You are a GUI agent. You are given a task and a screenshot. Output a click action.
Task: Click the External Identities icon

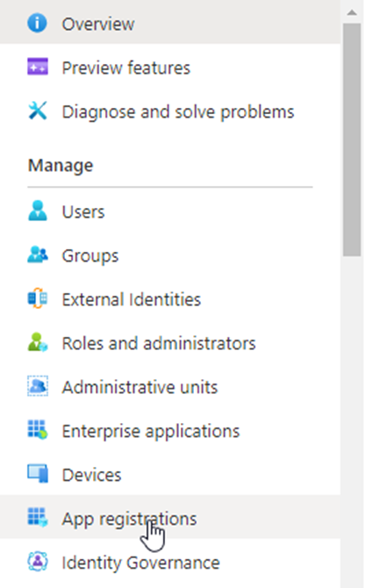pos(38,298)
